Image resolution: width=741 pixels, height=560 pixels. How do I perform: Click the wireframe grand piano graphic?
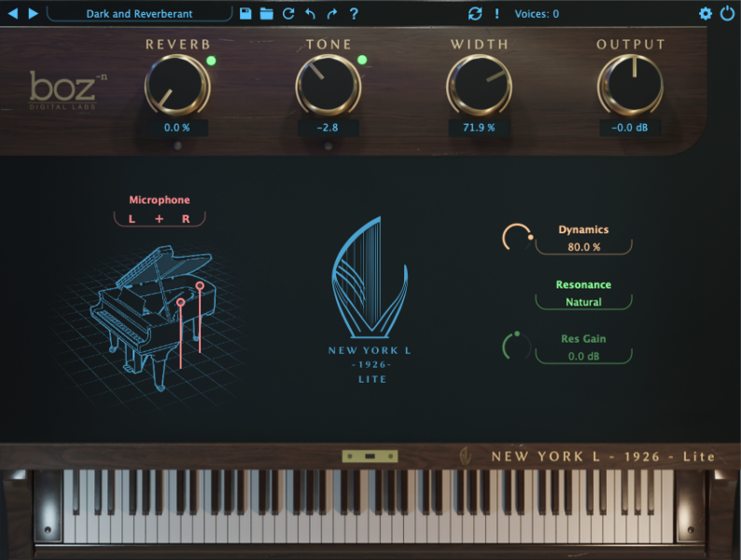154,316
